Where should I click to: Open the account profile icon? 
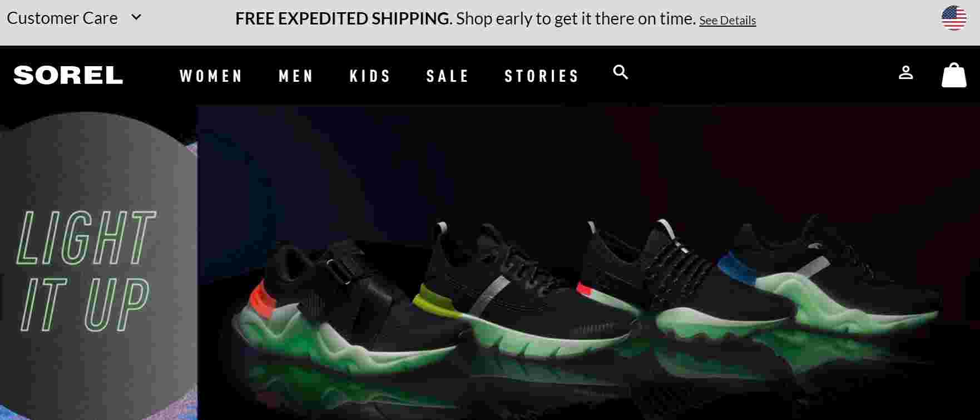coord(906,73)
